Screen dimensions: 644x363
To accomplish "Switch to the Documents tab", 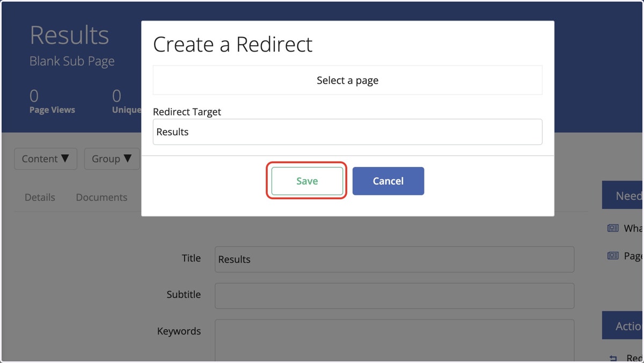I will point(101,198).
